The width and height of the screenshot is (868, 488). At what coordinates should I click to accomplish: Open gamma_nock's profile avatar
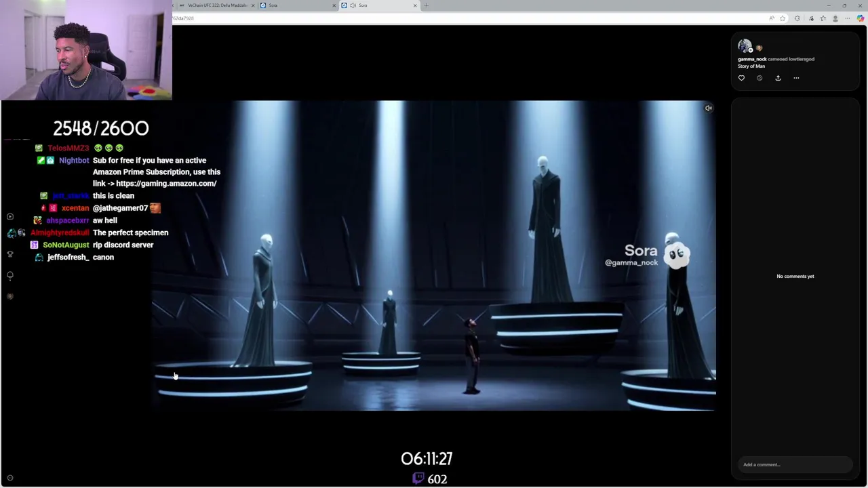[x=745, y=46]
